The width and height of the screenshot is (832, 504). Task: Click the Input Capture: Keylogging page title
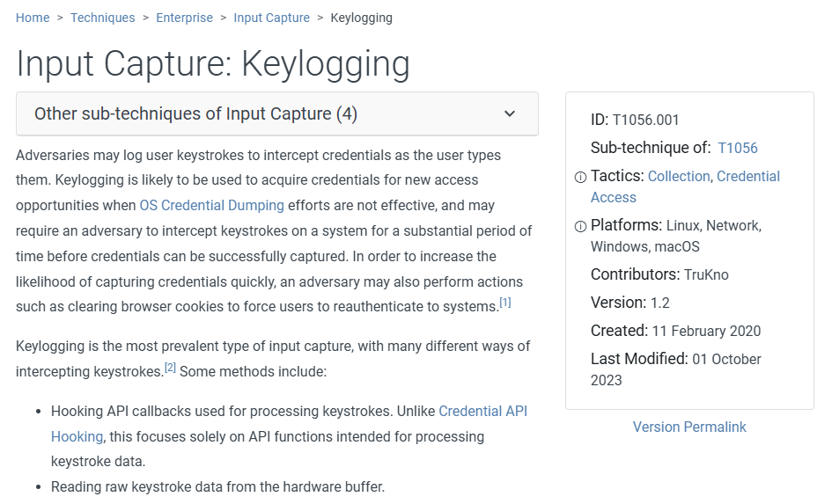[x=213, y=63]
